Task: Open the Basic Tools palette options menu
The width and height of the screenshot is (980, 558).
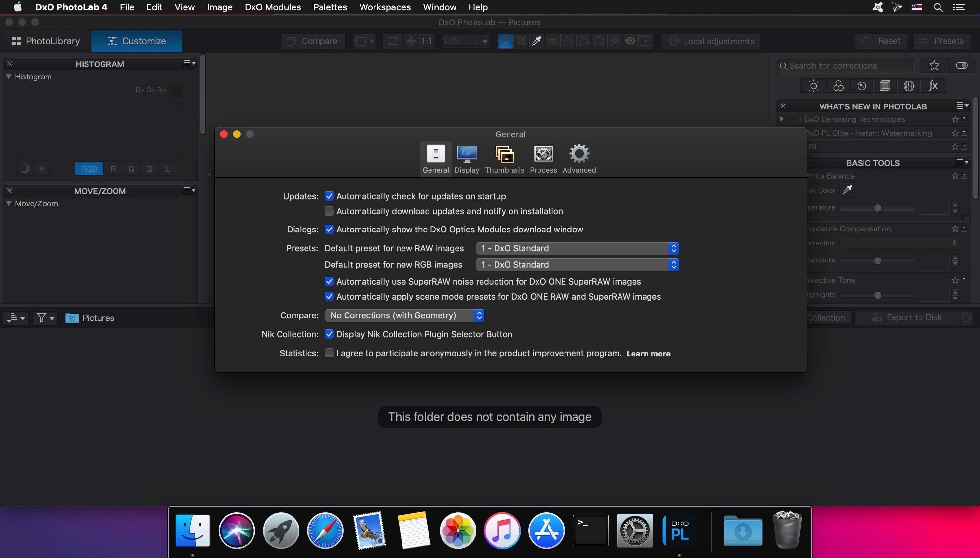Action: tap(962, 162)
